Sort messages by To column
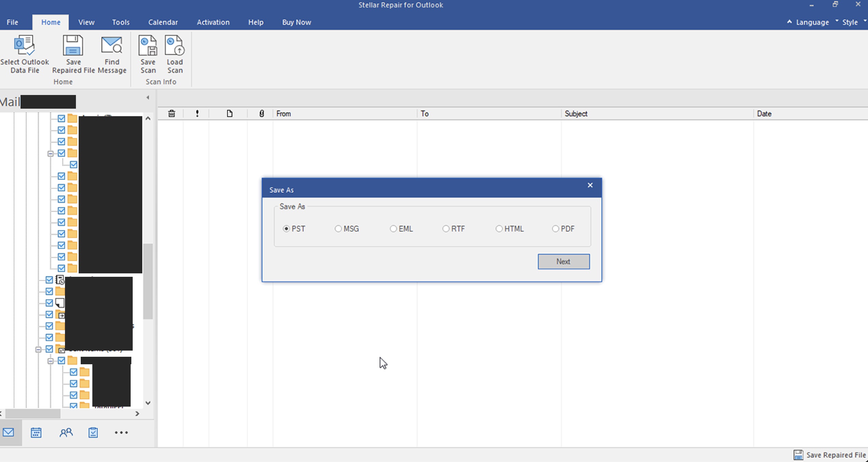868x462 pixels. (489, 114)
